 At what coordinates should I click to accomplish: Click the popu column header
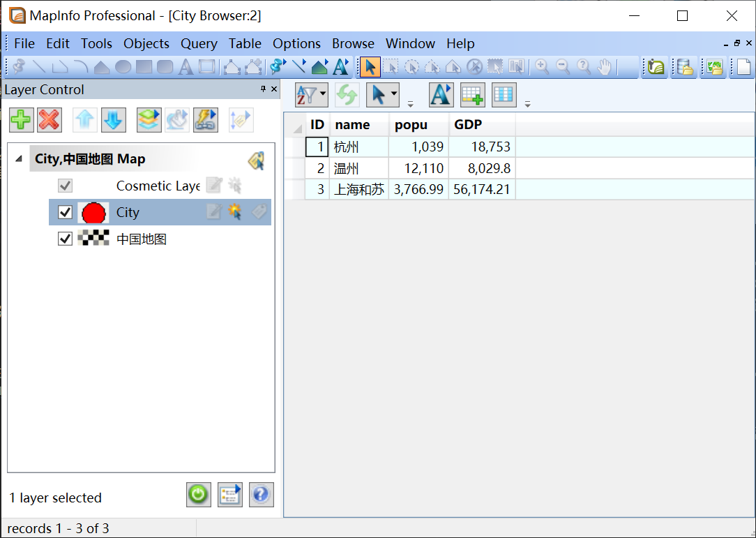(419, 124)
